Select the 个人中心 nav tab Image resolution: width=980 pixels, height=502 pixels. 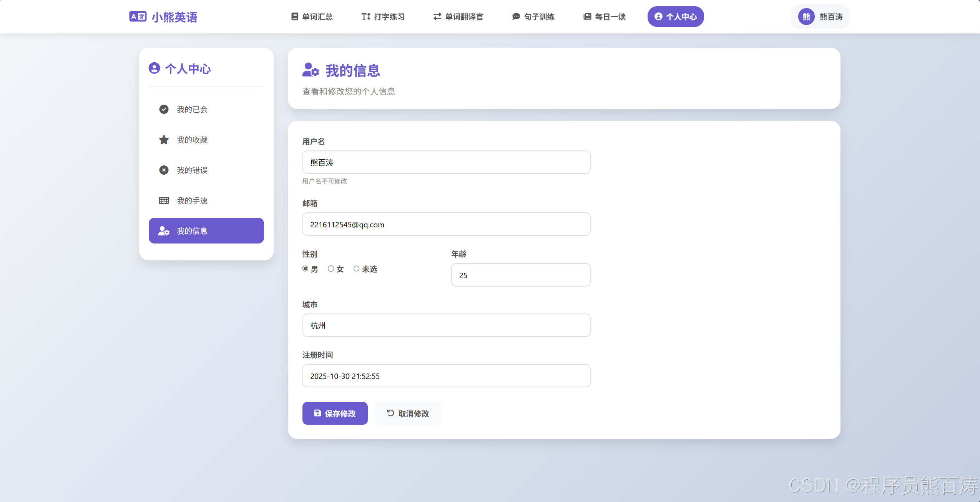(x=675, y=17)
